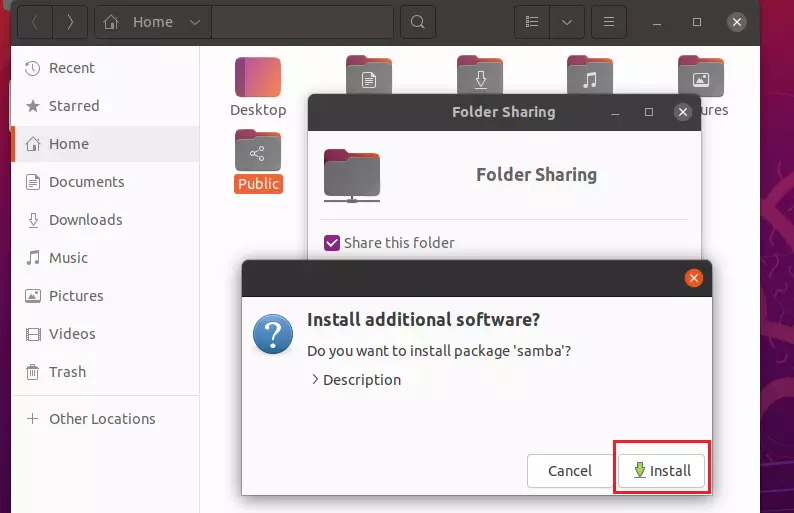Go back with the back arrow
The height and width of the screenshot is (513, 794).
point(35,22)
